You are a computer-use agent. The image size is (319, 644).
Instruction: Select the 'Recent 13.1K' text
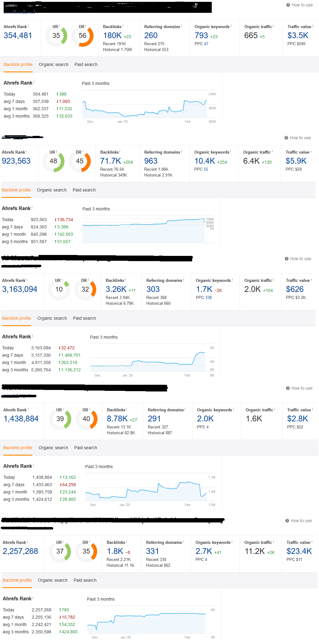pyautogui.click(x=119, y=427)
